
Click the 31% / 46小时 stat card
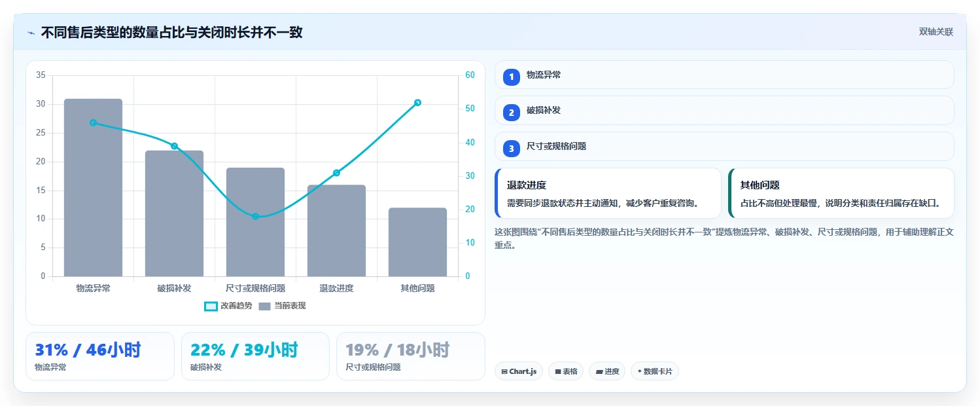99,356
